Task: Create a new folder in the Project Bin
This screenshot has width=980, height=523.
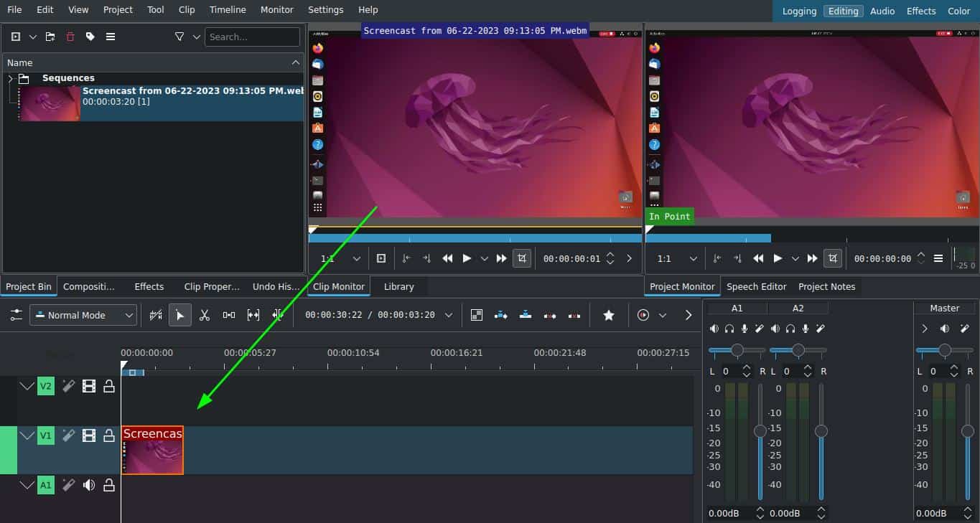Action: [50, 37]
